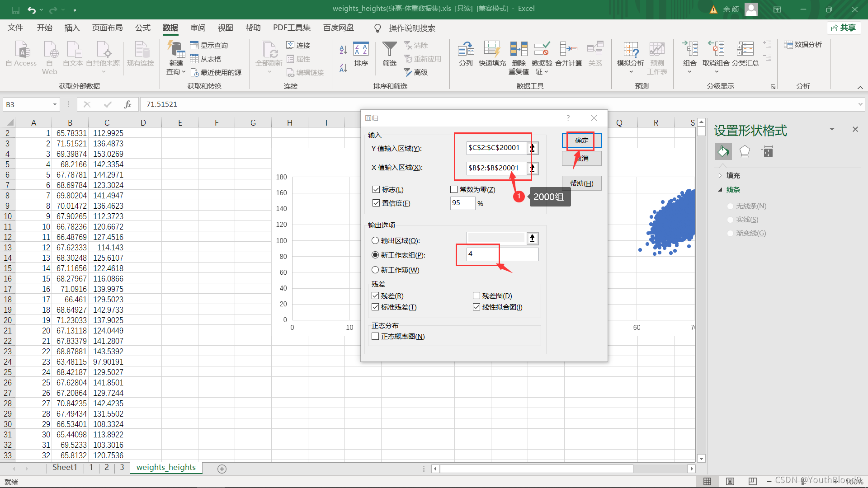Open the 模拟分析 what-if dropdown

[631, 63]
